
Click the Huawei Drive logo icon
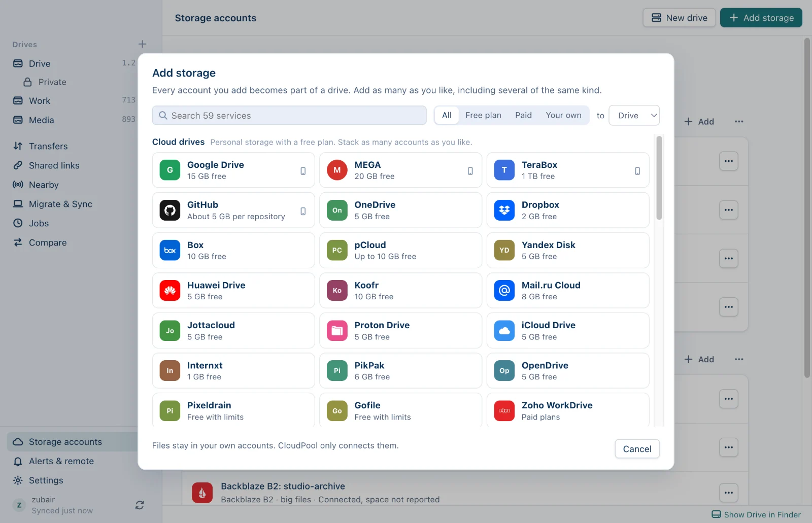tap(170, 291)
